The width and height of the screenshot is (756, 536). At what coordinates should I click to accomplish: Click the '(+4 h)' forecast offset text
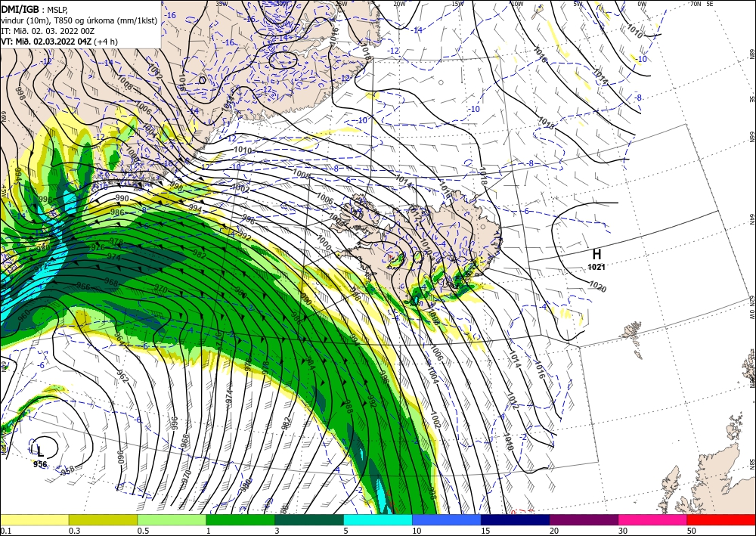click(x=106, y=42)
